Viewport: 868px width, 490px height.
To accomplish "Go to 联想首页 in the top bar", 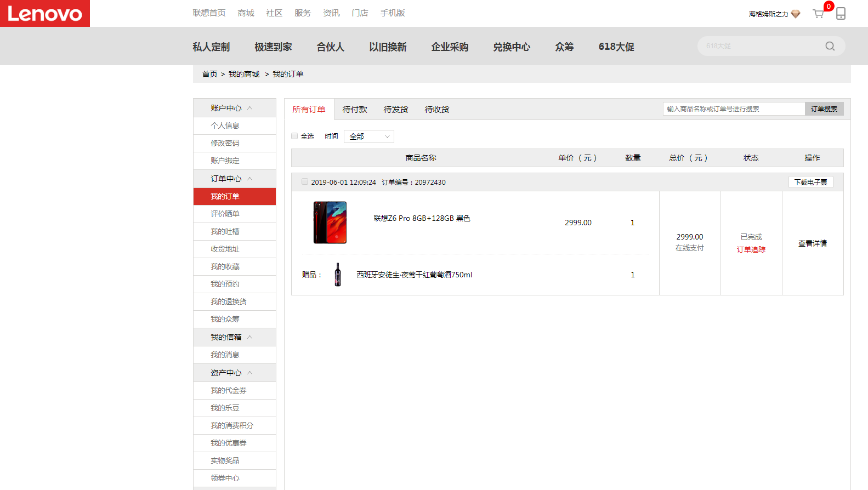I will (209, 13).
